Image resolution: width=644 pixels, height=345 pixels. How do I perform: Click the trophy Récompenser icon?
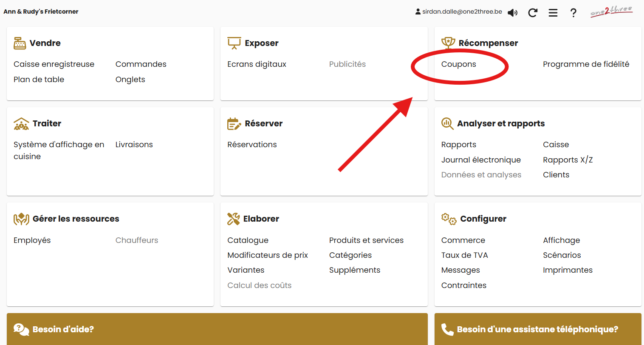coord(448,43)
